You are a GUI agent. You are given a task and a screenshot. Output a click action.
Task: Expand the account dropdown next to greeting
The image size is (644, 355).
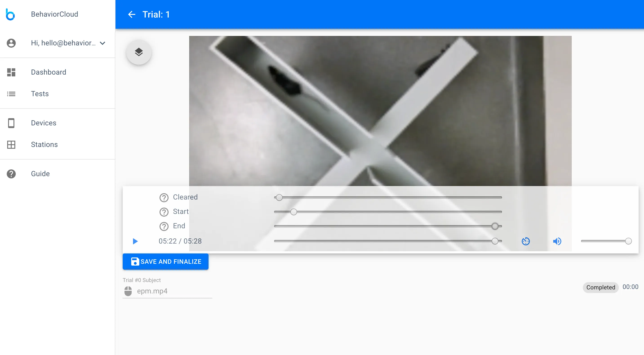[102, 43]
